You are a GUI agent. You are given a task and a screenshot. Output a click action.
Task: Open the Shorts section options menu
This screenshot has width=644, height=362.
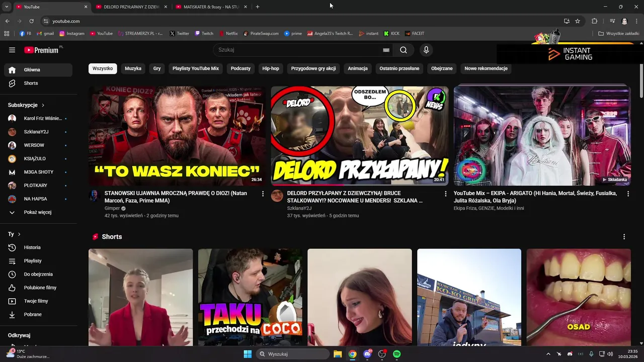tap(624, 237)
